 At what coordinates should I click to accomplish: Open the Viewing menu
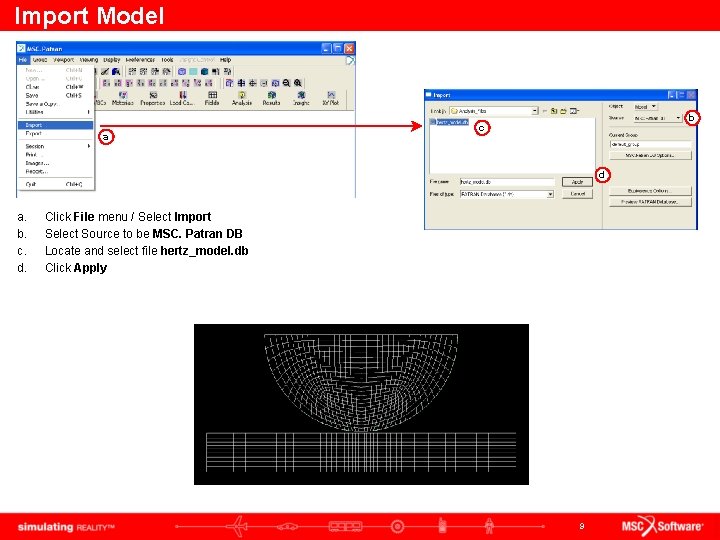[89, 60]
